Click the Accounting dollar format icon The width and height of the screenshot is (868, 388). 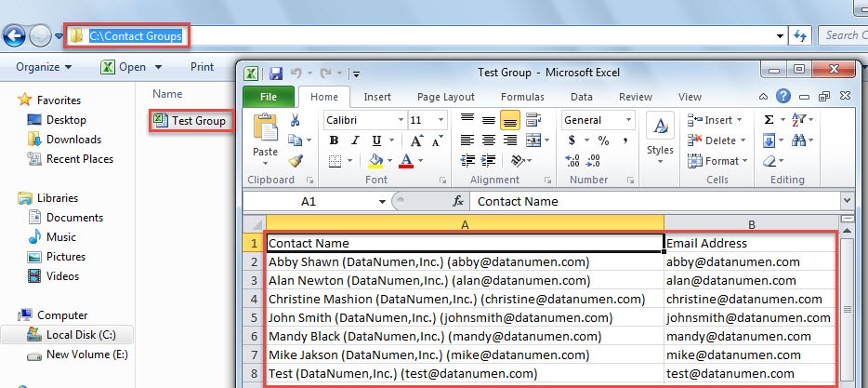(x=572, y=140)
